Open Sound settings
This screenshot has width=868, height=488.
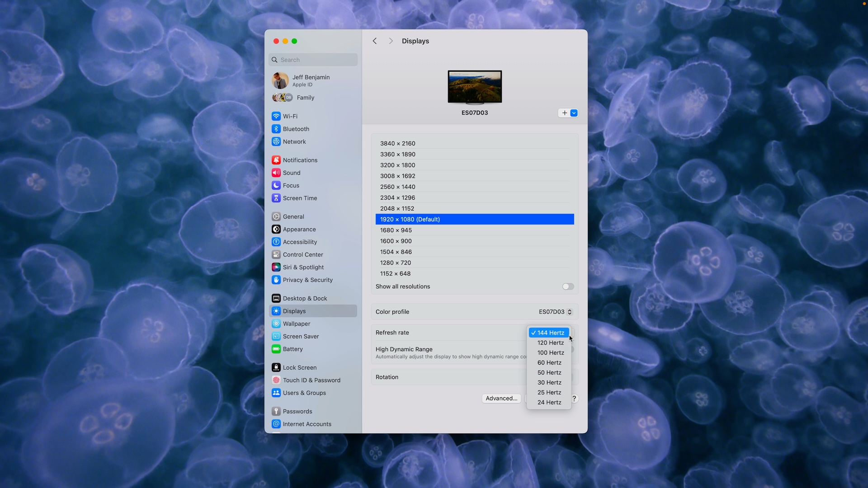[x=291, y=173]
